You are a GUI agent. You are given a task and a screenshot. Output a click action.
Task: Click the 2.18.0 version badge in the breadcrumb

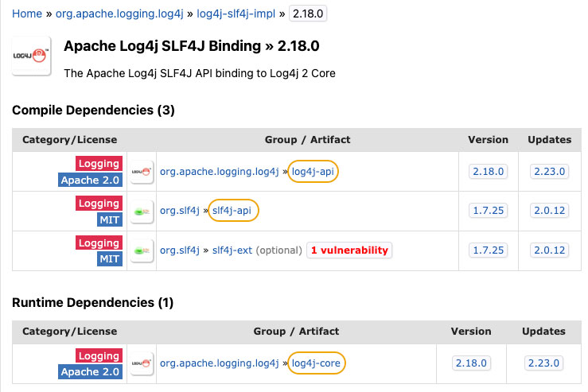click(x=307, y=14)
